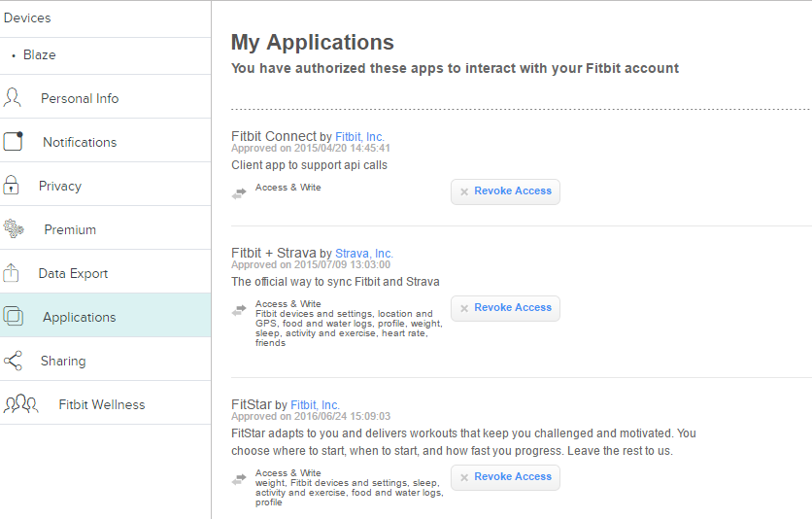Click the Fitbit Connect app title
Image resolution: width=812 pixels, height=519 pixels.
point(274,136)
